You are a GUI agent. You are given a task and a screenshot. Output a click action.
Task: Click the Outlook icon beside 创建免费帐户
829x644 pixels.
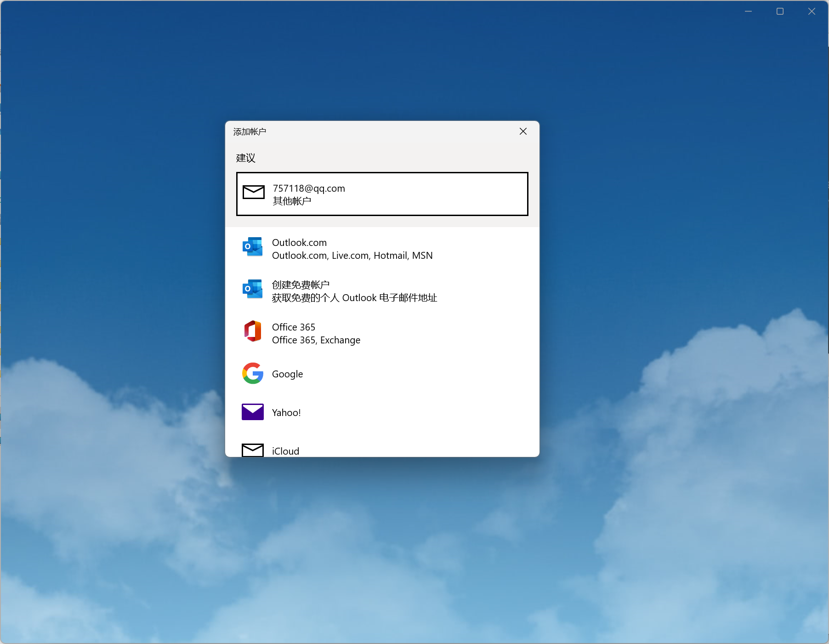coord(252,289)
